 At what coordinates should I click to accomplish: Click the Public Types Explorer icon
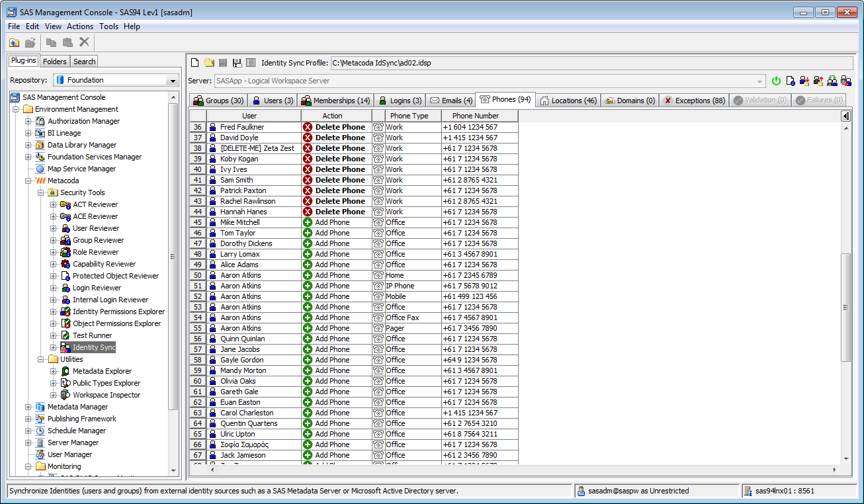click(65, 383)
